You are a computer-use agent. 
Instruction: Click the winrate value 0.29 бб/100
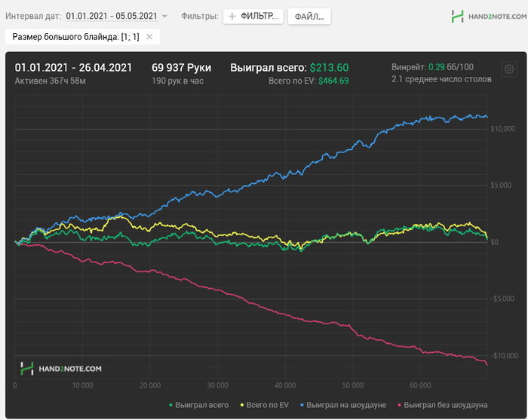(451, 67)
